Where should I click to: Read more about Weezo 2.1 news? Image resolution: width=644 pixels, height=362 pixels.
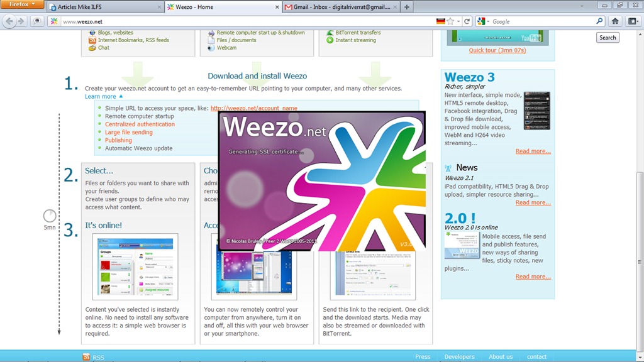pyautogui.click(x=533, y=202)
